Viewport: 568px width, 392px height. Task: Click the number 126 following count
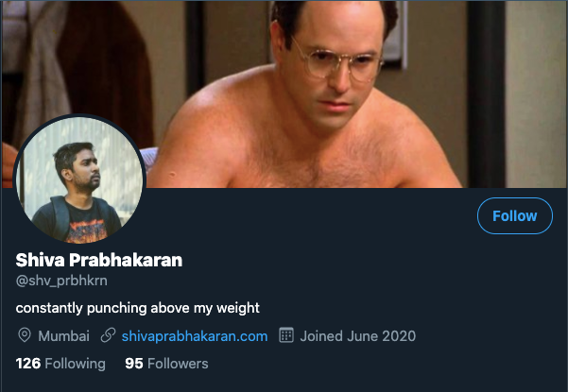coord(28,364)
